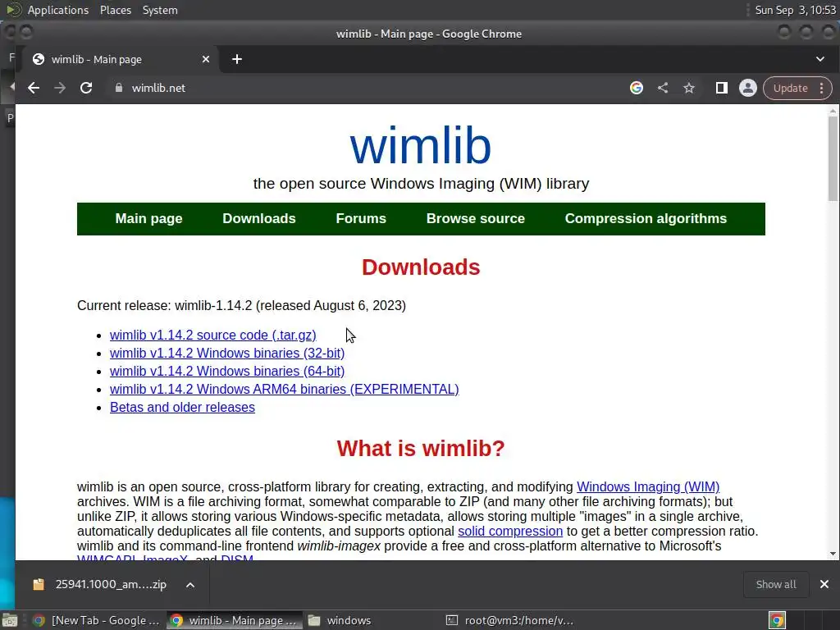
Task: Bookmark this page with the star
Action: tap(689, 88)
